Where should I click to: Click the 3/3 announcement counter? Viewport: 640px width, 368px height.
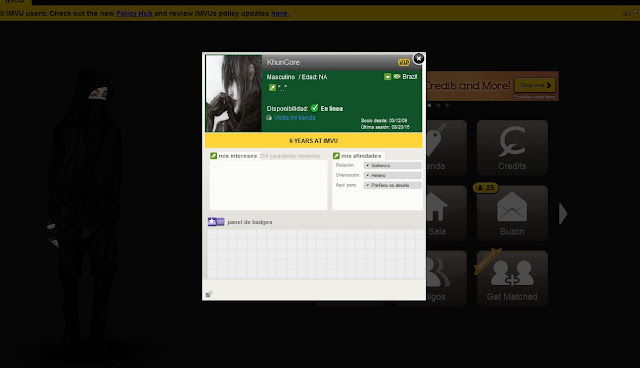pyautogui.click(x=627, y=14)
